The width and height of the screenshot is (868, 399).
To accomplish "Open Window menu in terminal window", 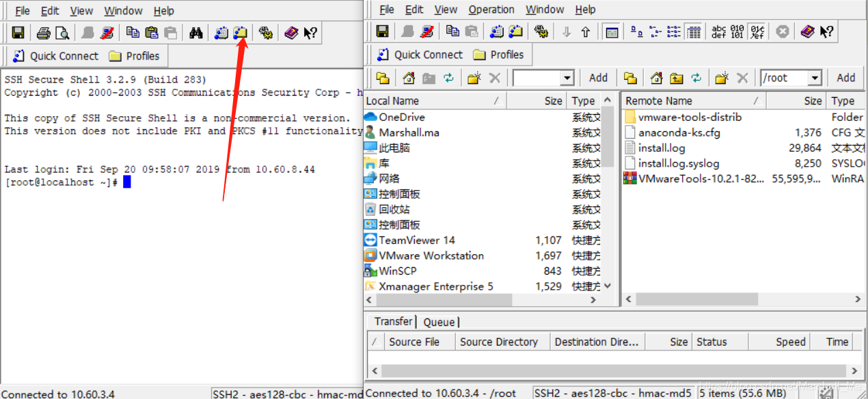I will 124,11.
